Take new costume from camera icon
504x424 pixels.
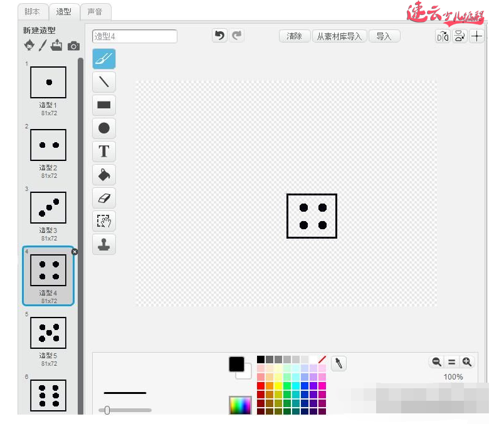click(73, 46)
